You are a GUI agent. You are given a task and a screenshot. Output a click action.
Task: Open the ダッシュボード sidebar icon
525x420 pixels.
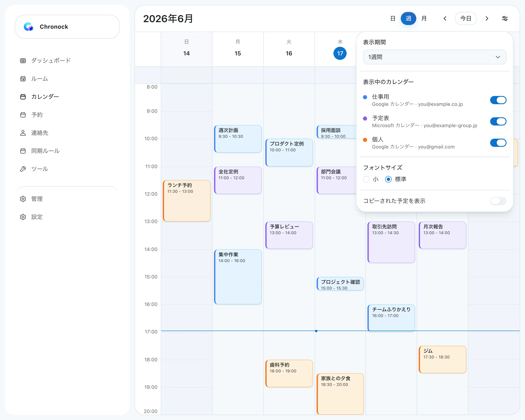tap(23, 61)
